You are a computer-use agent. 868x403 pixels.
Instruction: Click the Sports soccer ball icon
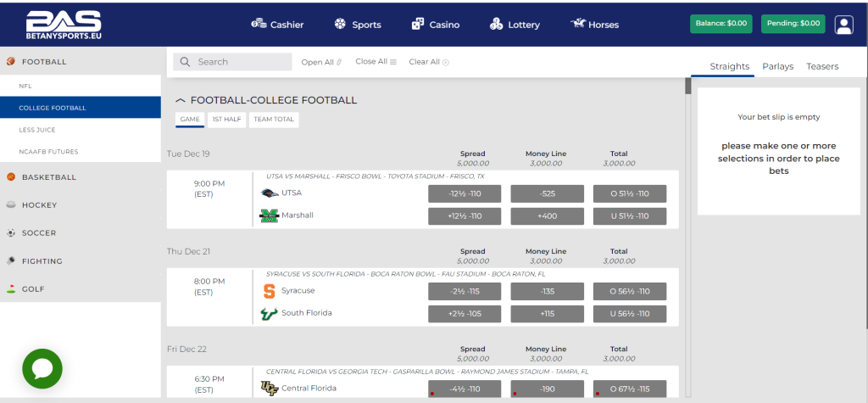340,25
